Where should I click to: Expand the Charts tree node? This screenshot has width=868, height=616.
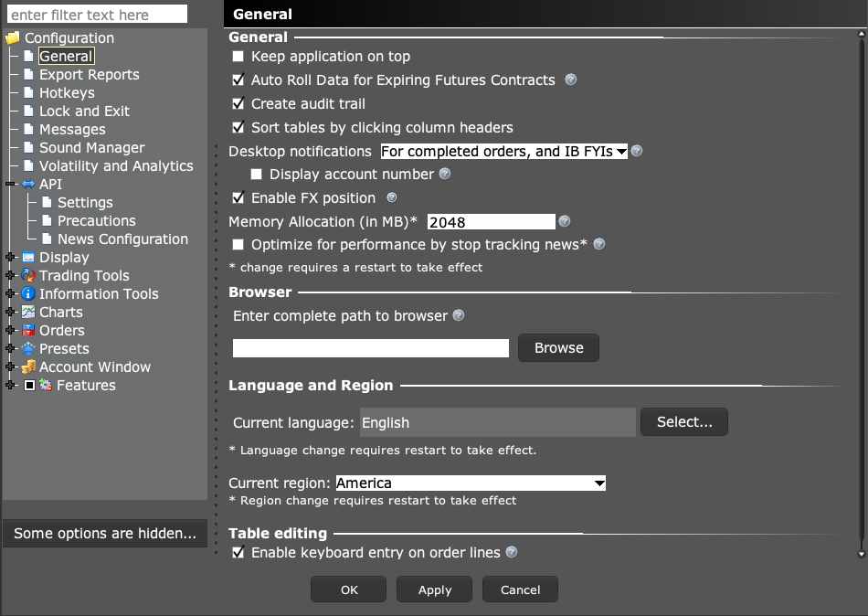click(x=10, y=312)
